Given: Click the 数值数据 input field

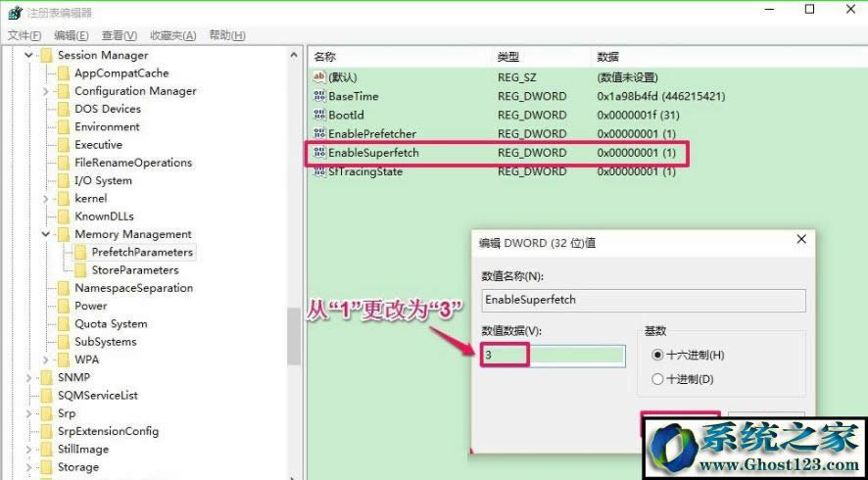Looking at the screenshot, I should pos(554,355).
